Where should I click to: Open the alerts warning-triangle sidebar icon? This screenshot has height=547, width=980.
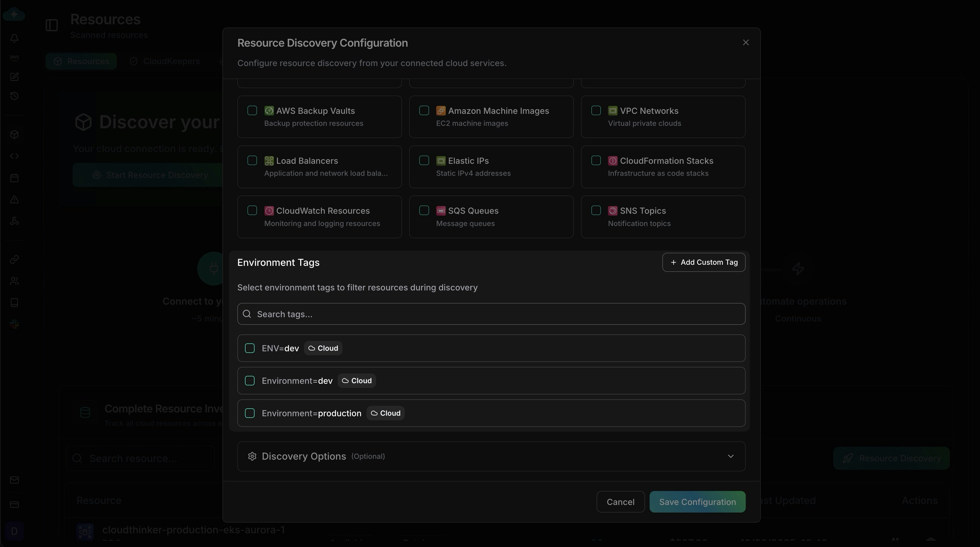click(14, 200)
